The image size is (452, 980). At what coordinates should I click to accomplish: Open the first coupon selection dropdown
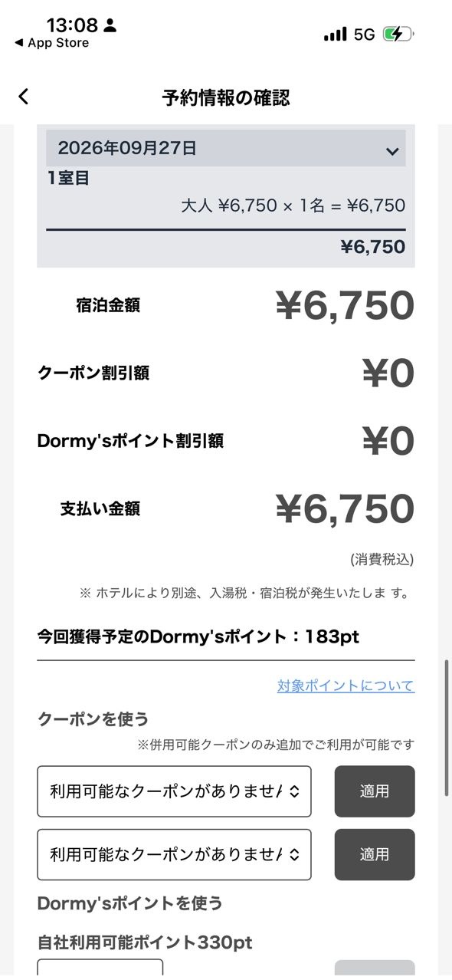click(174, 791)
